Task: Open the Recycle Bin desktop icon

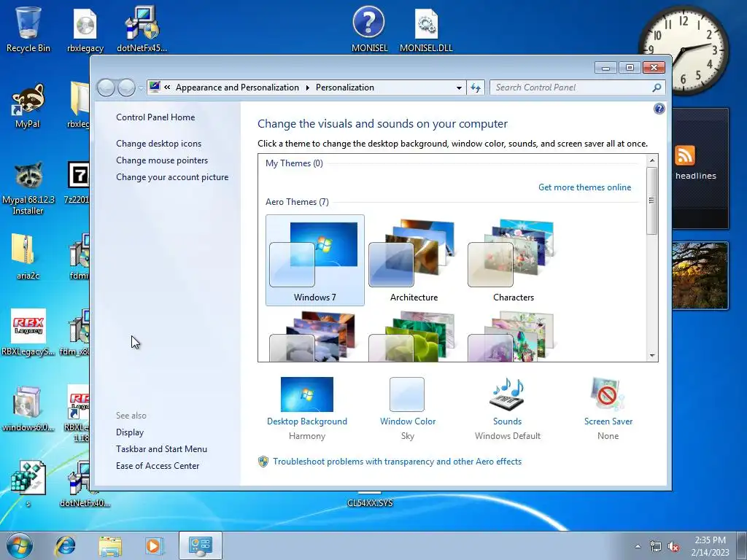Action: [28, 28]
